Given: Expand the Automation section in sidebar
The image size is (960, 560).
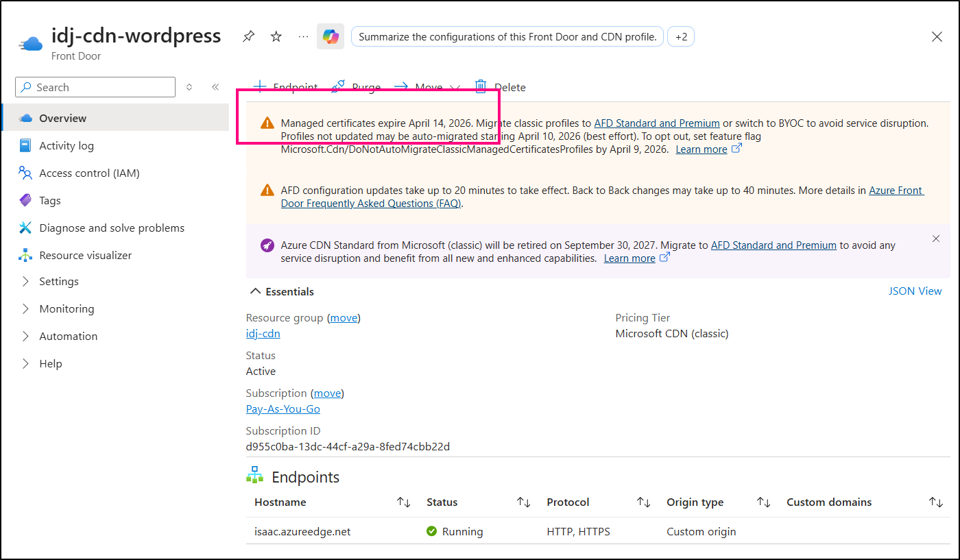Looking at the screenshot, I should (68, 337).
